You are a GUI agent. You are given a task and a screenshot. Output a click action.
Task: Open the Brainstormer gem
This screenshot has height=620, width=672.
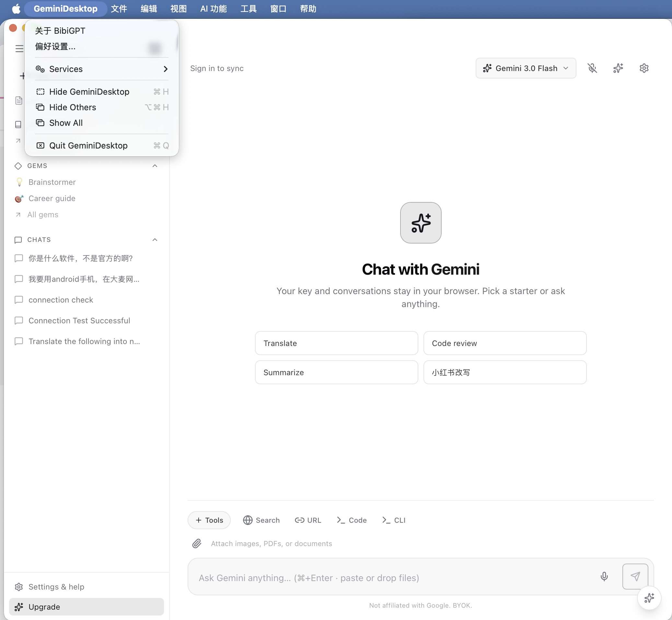[x=52, y=182]
